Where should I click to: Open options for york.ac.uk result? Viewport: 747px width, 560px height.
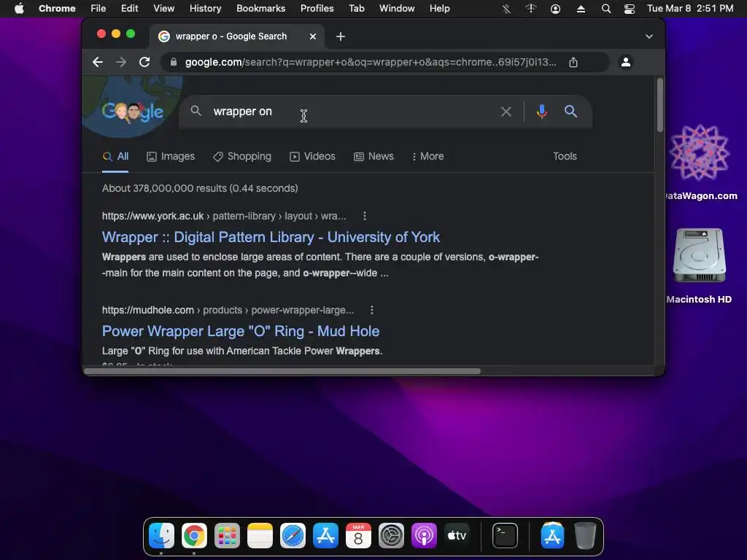click(365, 216)
